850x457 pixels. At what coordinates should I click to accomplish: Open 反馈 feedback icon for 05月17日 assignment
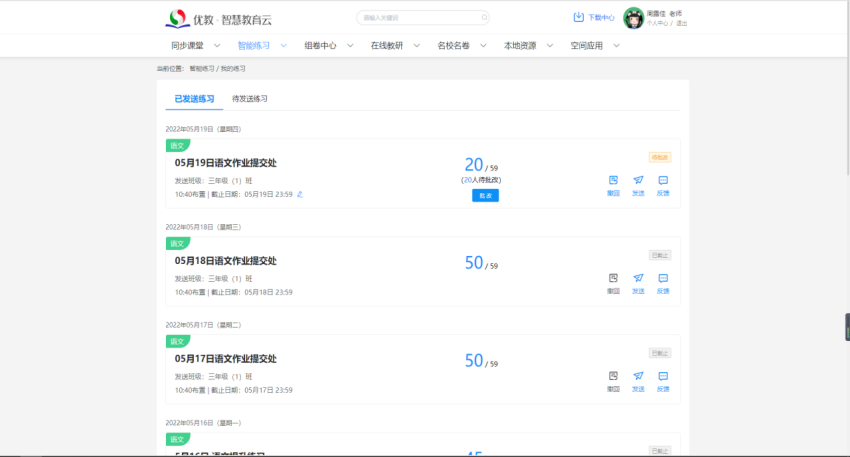[x=663, y=376]
